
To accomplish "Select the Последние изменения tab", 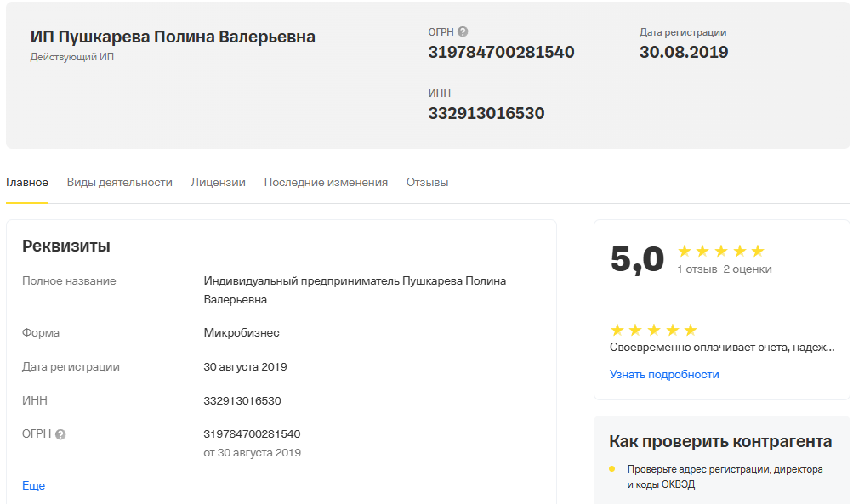I will click(327, 182).
